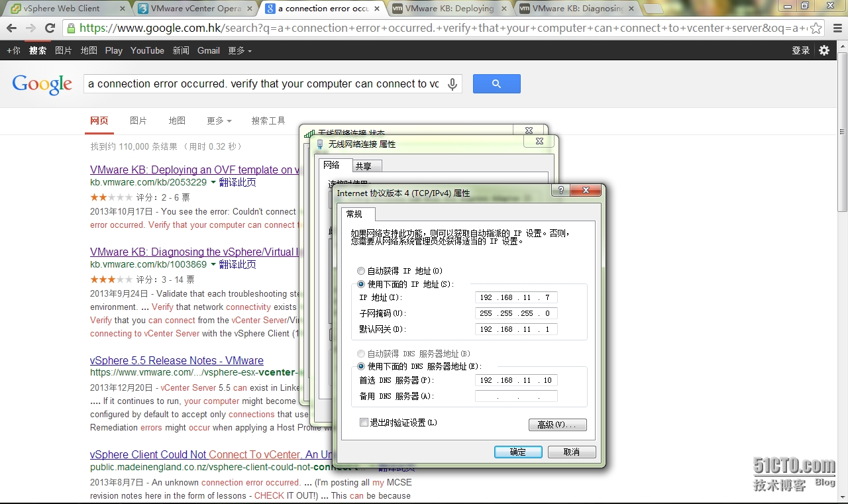Open the 地图 search results tab
Viewport: 848px width, 504px height.
point(177,121)
